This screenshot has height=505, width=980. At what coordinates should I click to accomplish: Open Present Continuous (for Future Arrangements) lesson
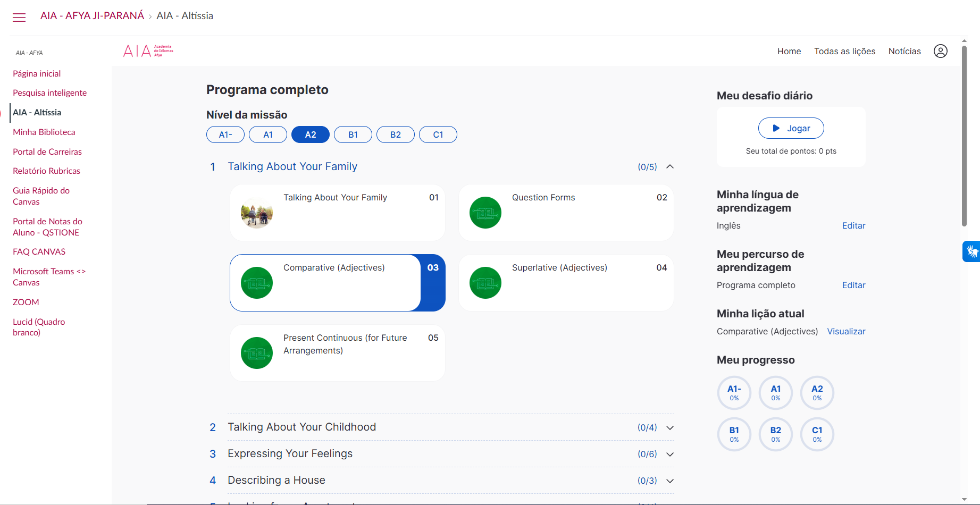pyautogui.click(x=338, y=353)
